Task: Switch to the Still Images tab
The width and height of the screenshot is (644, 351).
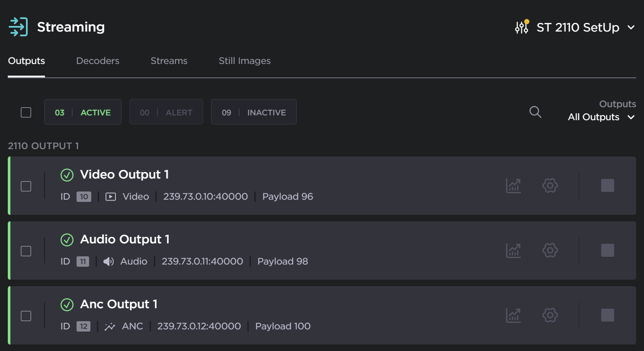Action: [244, 61]
